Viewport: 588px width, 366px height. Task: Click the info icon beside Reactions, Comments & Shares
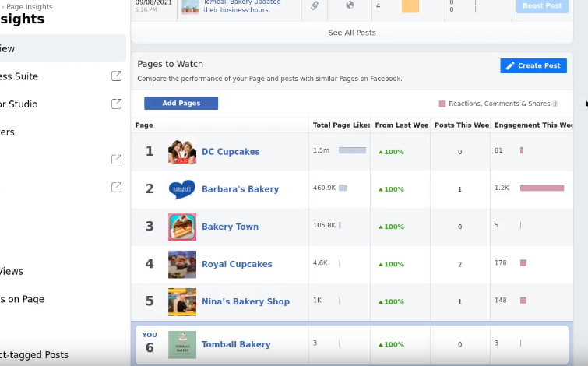(x=555, y=104)
